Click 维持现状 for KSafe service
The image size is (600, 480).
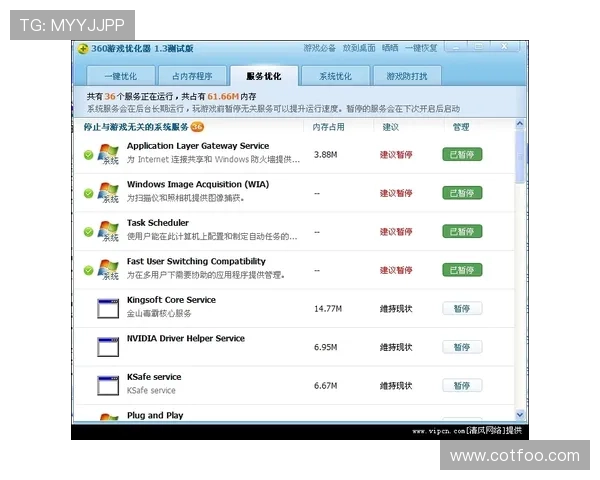(x=396, y=386)
